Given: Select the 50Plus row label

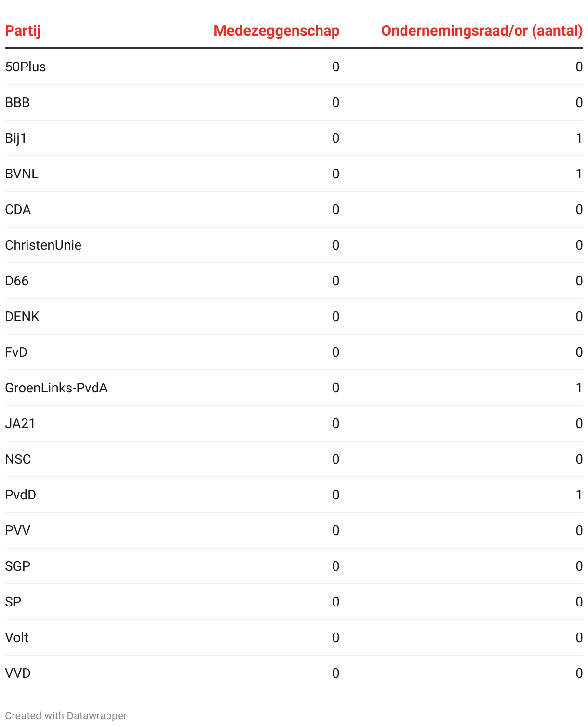Looking at the screenshot, I should 26,67.
